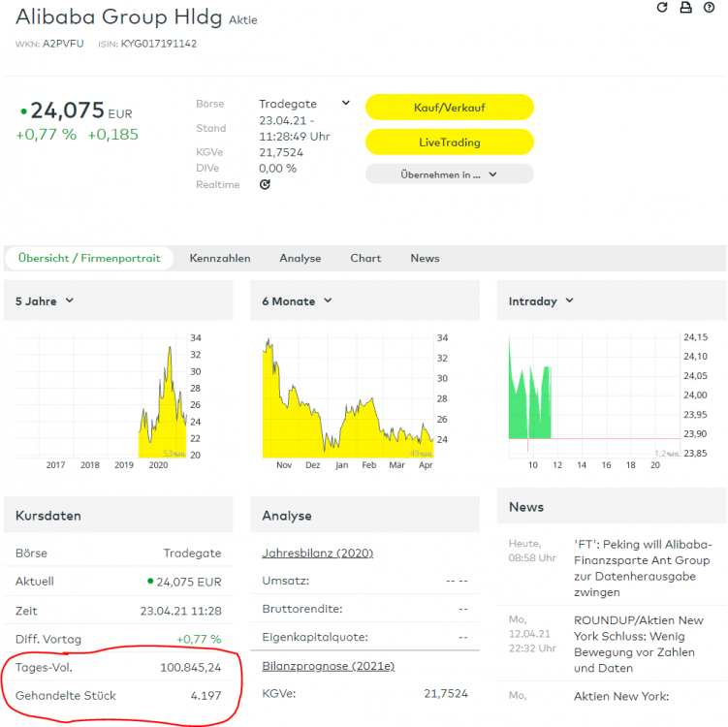728x727 pixels.
Task: Click the Tages-Vol. value 100.845,24
Action: click(191, 667)
